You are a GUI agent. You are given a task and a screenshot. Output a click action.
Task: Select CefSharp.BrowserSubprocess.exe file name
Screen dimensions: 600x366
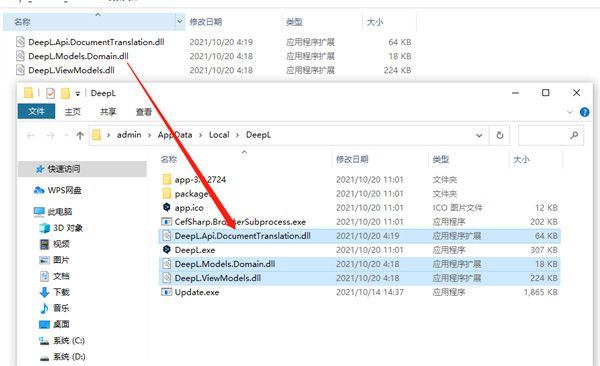click(240, 222)
